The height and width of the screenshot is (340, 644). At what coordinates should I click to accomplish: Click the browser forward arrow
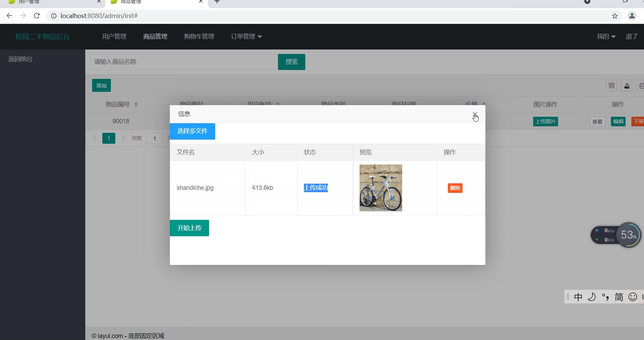pos(23,16)
